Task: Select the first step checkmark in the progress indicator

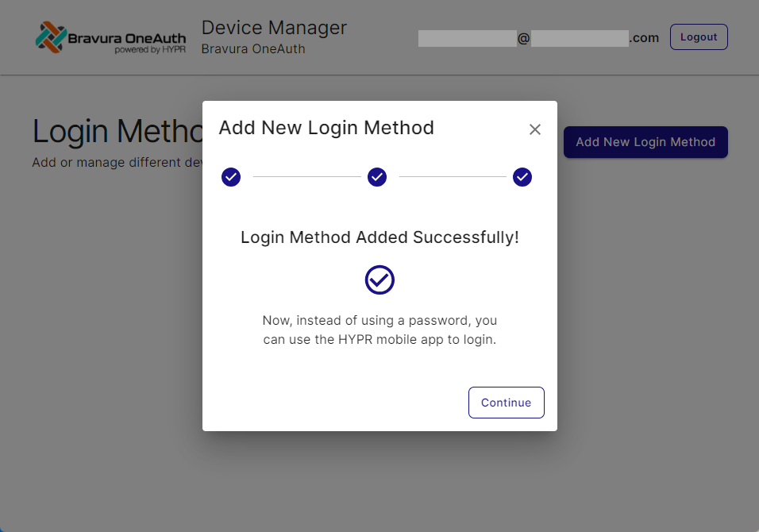Action: click(230, 177)
